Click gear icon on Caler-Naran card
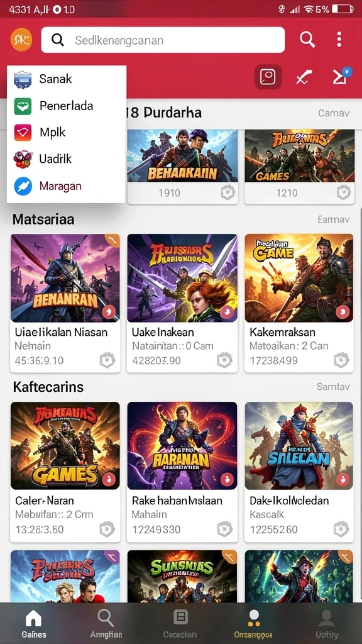The width and height of the screenshot is (362, 644). tap(107, 529)
